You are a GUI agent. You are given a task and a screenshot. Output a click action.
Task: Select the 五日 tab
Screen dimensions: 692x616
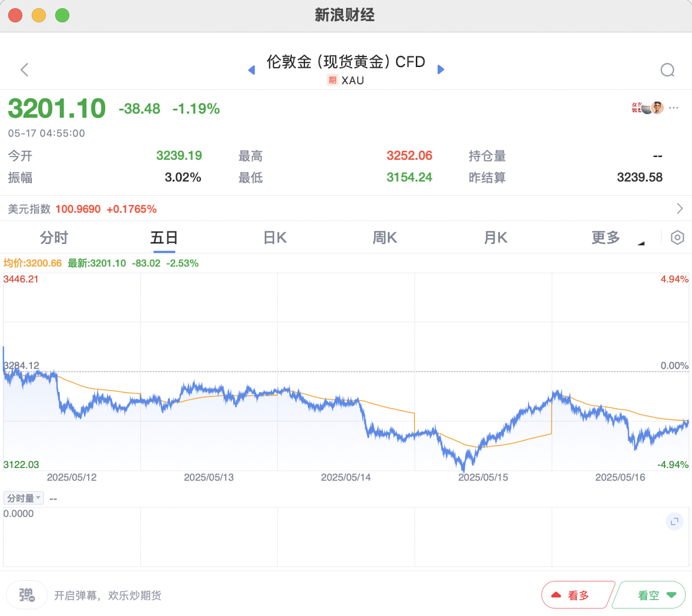tap(164, 237)
